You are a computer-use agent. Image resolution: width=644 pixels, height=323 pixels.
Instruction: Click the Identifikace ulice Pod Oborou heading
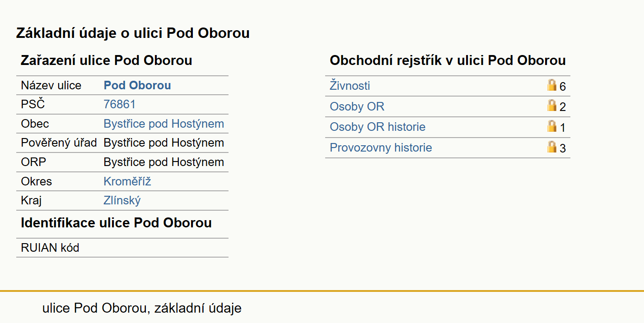[x=116, y=223]
